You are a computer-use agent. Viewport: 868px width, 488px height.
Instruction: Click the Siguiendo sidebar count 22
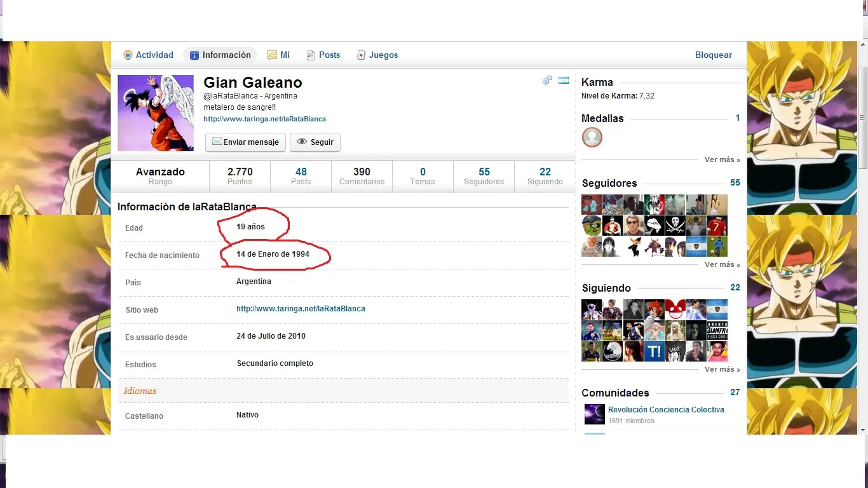tap(735, 288)
